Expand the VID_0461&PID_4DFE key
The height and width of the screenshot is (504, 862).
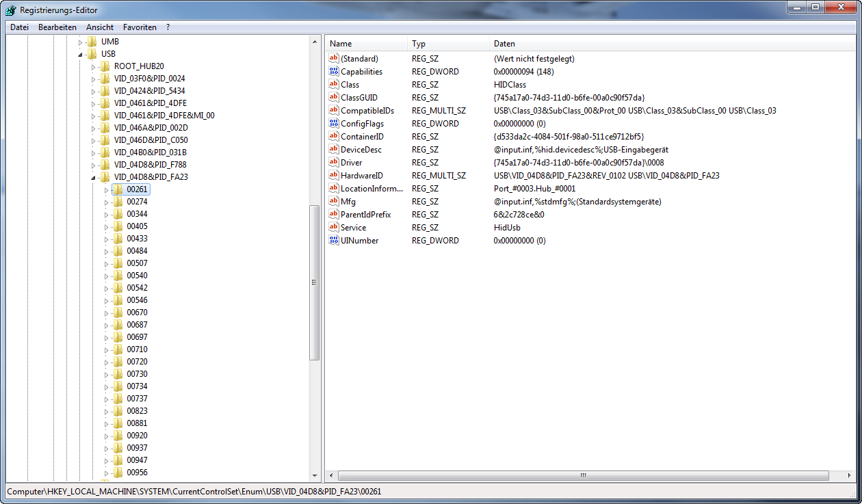[93, 104]
